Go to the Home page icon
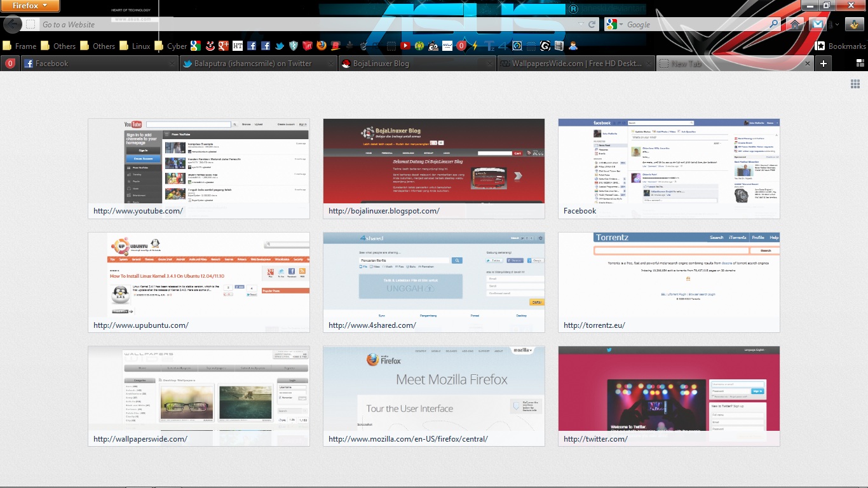868x488 pixels. pyautogui.click(x=795, y=25)
